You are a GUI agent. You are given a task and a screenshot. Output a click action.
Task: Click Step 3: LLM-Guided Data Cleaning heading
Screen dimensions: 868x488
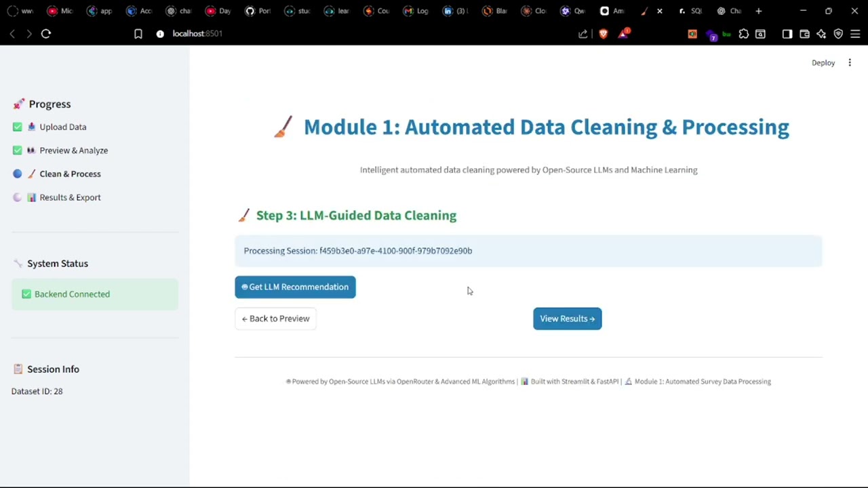[356, 216]
